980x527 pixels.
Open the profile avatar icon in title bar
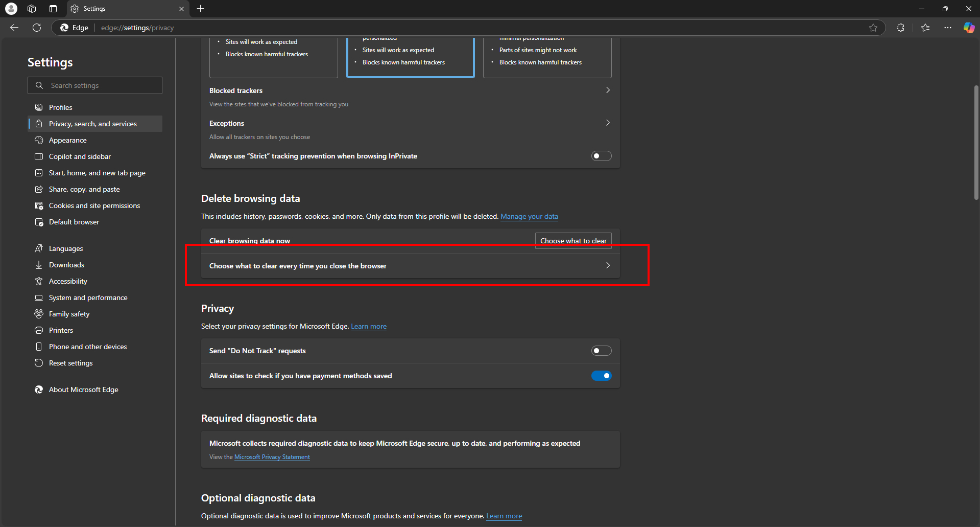click(x=11, y=9)
